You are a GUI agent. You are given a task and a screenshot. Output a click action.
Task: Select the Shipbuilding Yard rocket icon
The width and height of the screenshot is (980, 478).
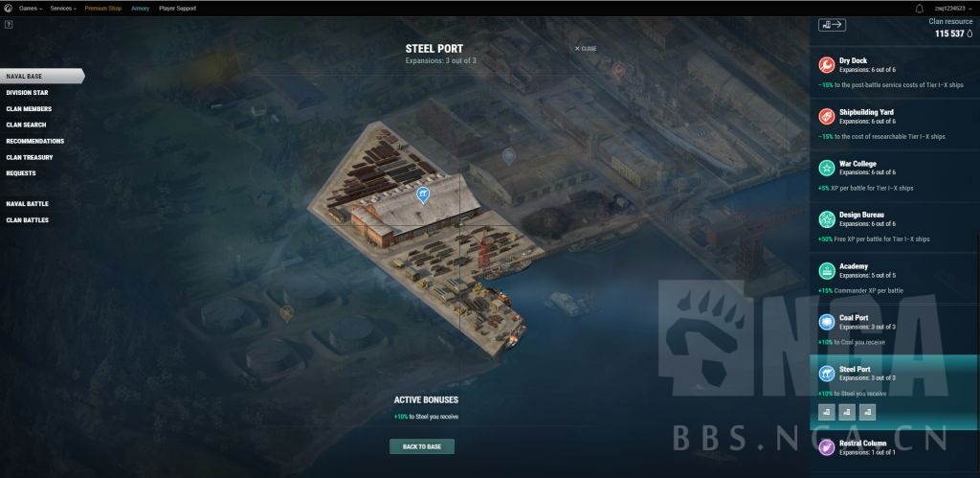click(x=826, y=116)
